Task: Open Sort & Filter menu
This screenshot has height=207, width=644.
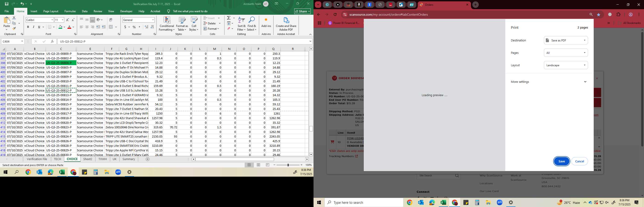Action: pyautogui.click(x=241, y=24)
